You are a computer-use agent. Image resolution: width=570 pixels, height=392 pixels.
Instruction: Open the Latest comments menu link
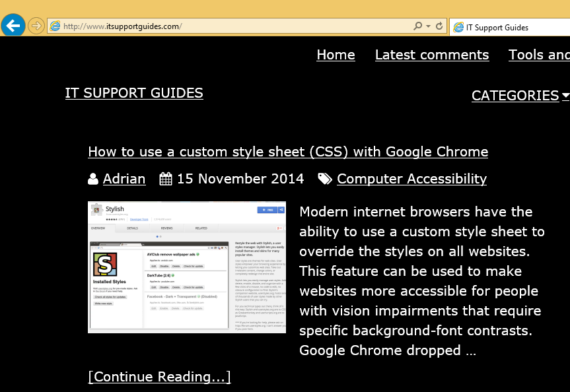(x=432, y=55)
